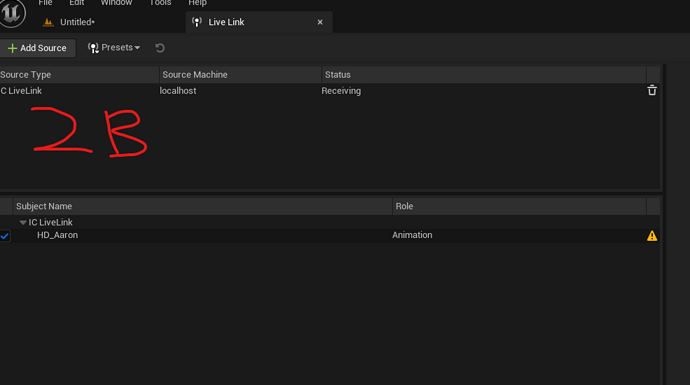Click the Source Machine column header
This screenshot has width=690, height=385.
click(240, 75)
